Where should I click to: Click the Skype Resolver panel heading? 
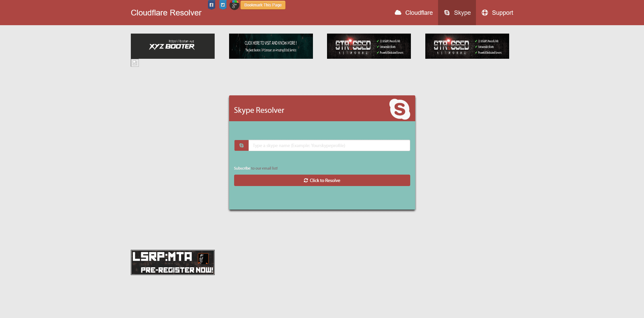[259, 110]
